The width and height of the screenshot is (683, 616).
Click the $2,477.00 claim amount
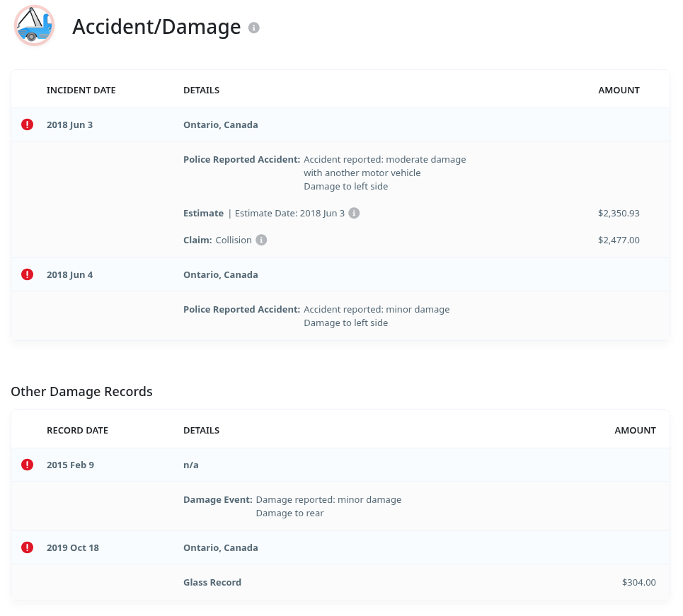point(618,240)
